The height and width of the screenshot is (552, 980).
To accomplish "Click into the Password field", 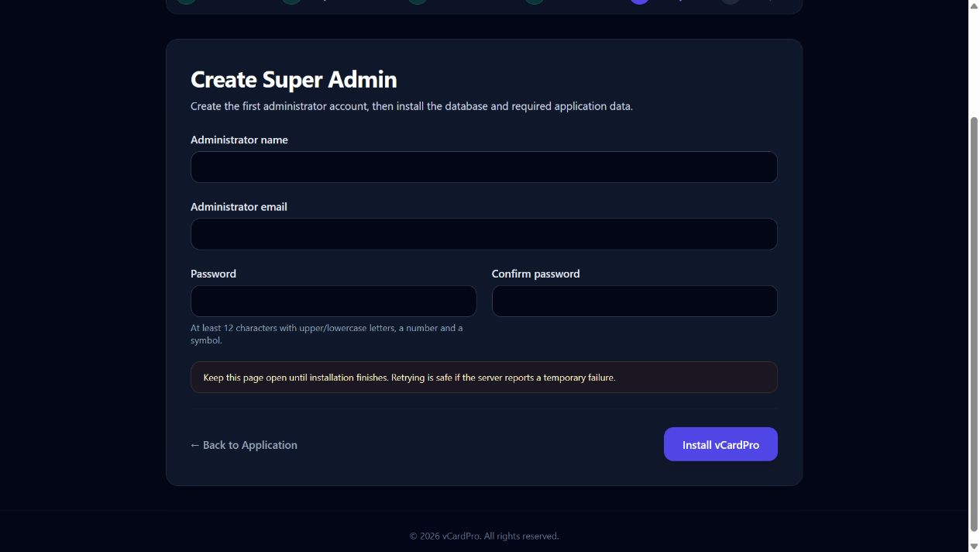I will pos(333,301).
